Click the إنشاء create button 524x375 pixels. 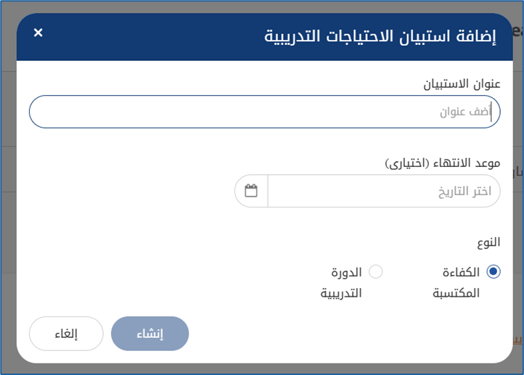(x=150, y=334)
